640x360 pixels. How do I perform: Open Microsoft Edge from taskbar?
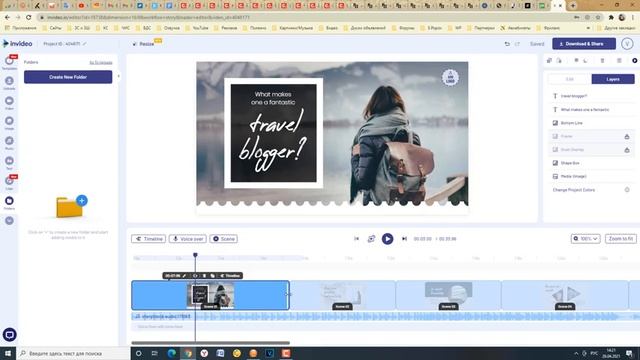pos(171,353)
